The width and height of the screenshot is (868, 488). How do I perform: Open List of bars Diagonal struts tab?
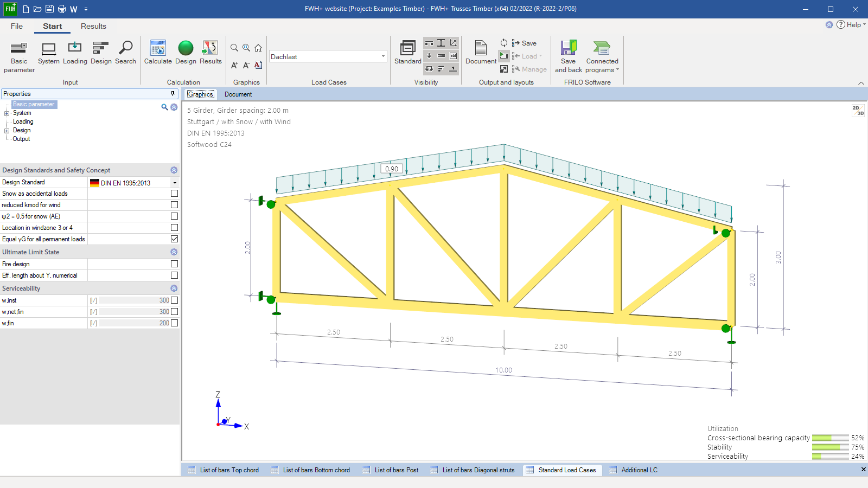(x=472, y=470)
